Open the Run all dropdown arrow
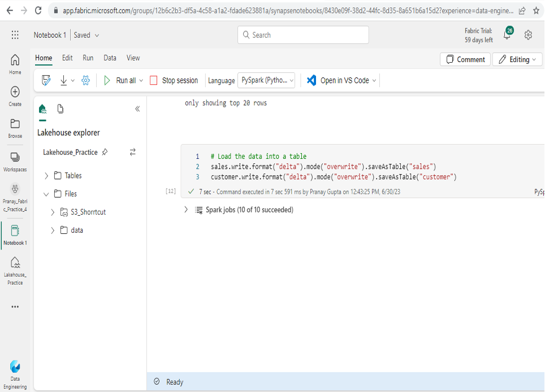This screenshot has height=392, width=545. (141, 81)
